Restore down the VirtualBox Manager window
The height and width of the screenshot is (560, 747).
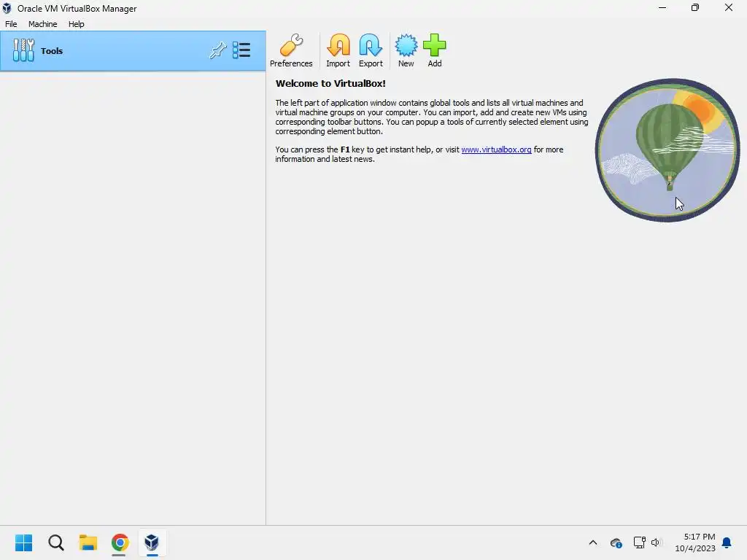point(695,7)
